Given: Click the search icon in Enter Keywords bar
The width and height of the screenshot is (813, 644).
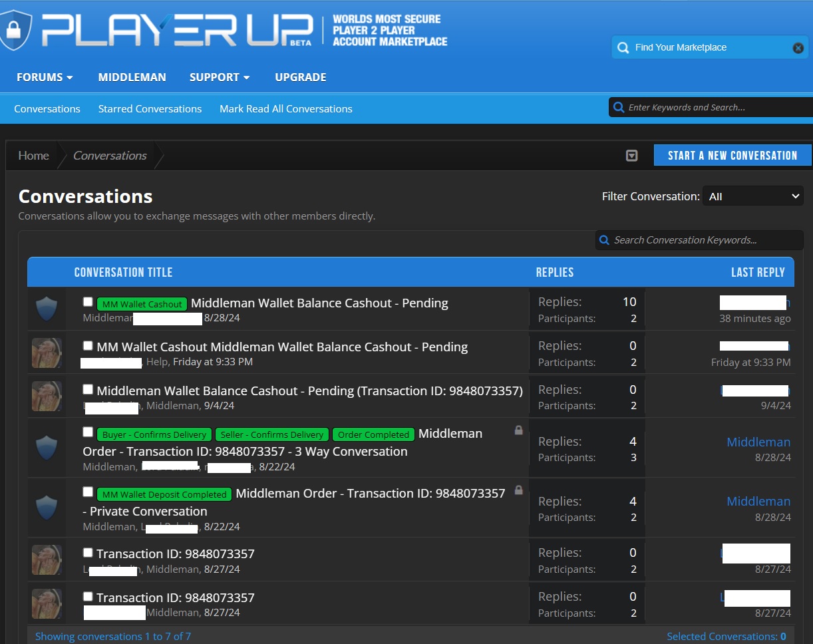Looking at the screenshot, I should pos(619,108).
